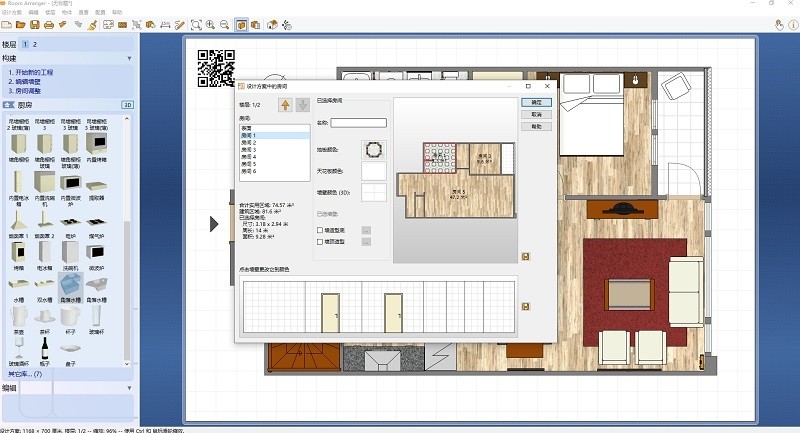Click the zoom to fit icon
This screenshot has width=800, height=433.
point(196,24)
